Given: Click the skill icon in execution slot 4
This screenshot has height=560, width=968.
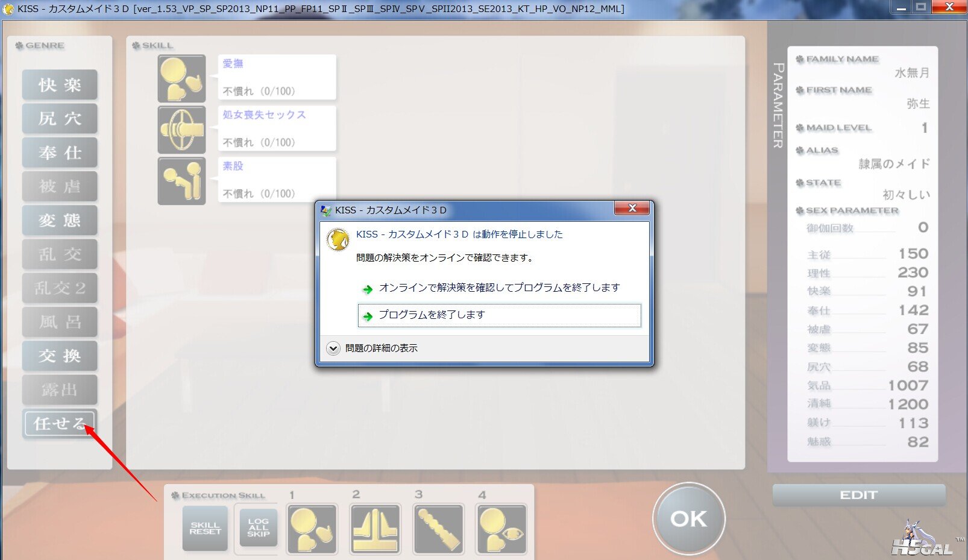Looking at the screenshot, I should click(x=501, y=529).
